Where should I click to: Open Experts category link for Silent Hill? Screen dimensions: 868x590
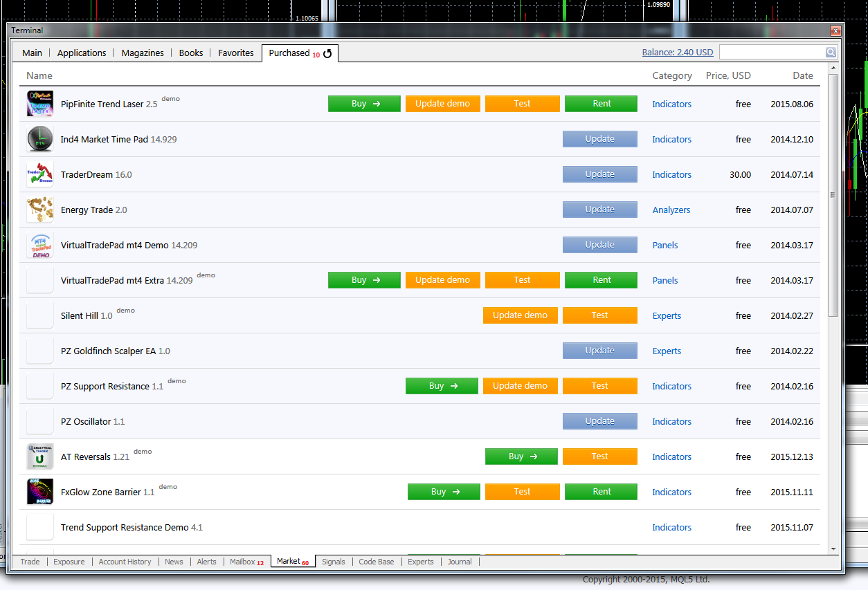[667, 316]
